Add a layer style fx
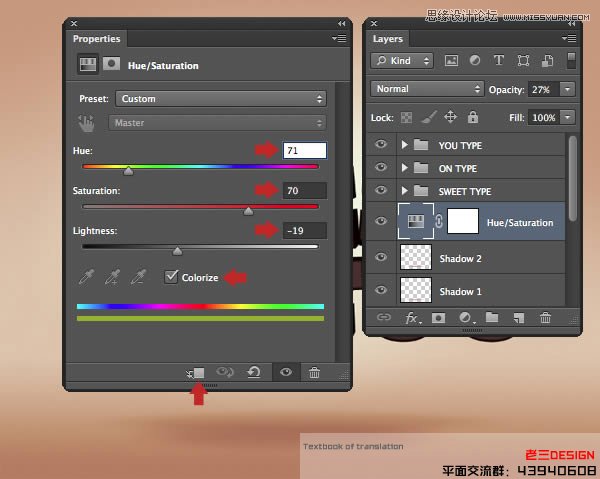 pos(413,318)
